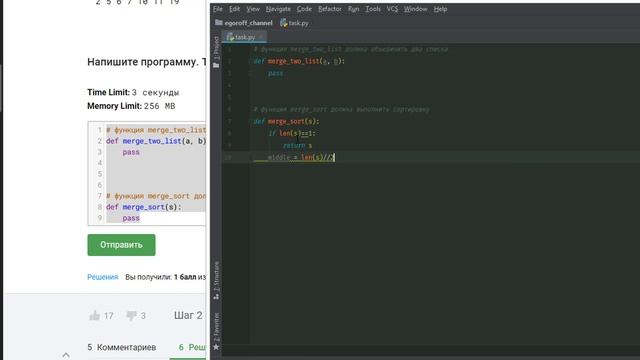This screenshot has height=360, width=640.
Task: Click the line number 10 in PyCharm gutter
Action: tap(228, 157)
